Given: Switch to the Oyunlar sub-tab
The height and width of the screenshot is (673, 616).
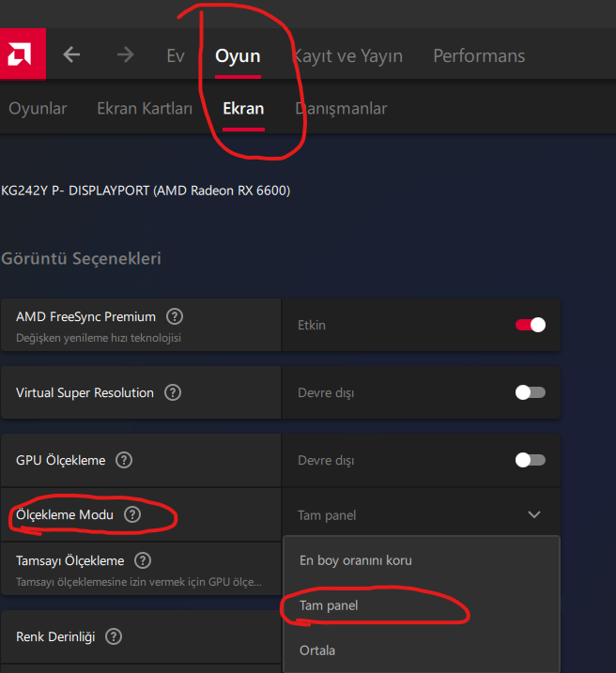Looking at the screenshot, I should (x=38, y=109).
